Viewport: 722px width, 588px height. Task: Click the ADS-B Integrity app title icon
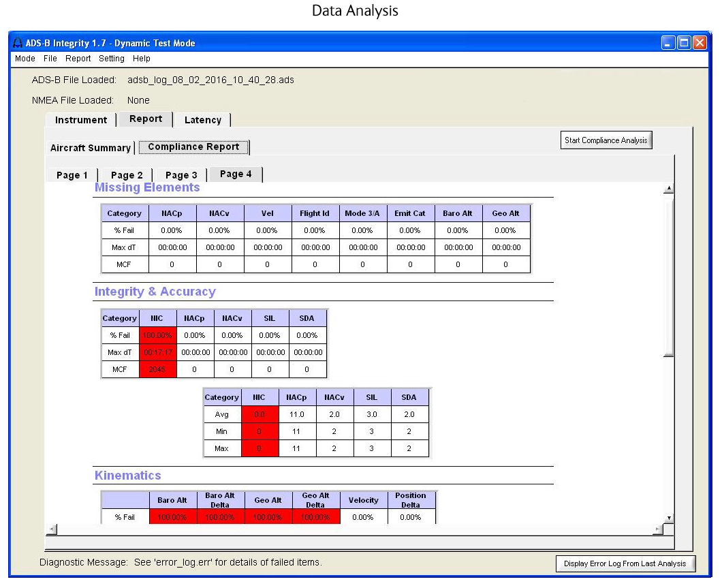click(18, 43)
